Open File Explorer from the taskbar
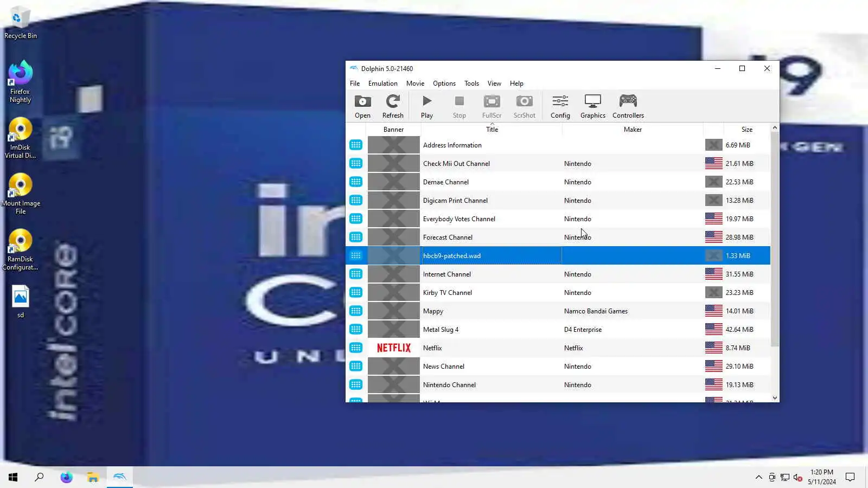868x488 pixels. pos(93,477)
